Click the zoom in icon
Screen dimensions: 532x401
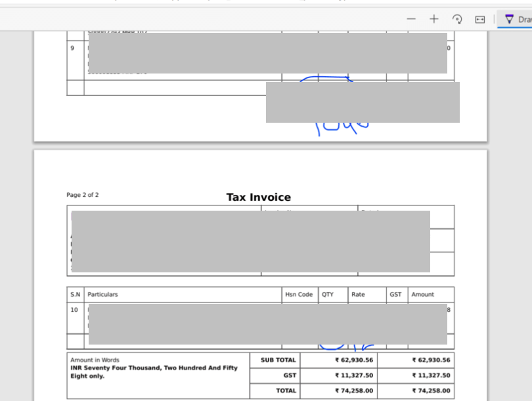(433, 18)
